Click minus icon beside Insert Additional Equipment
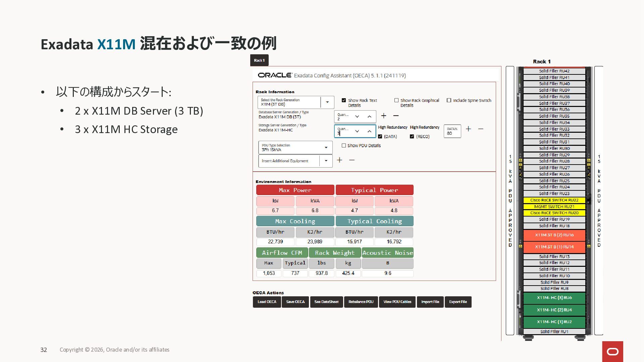 click(352, 160)
